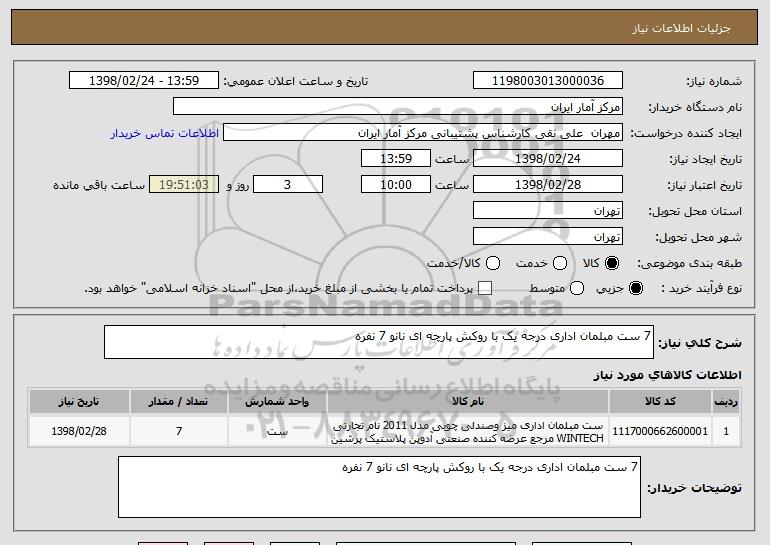Click the row number 1 cell
Image resolution: width=770 pixels, height=545 pixels.
coord(726,431)
